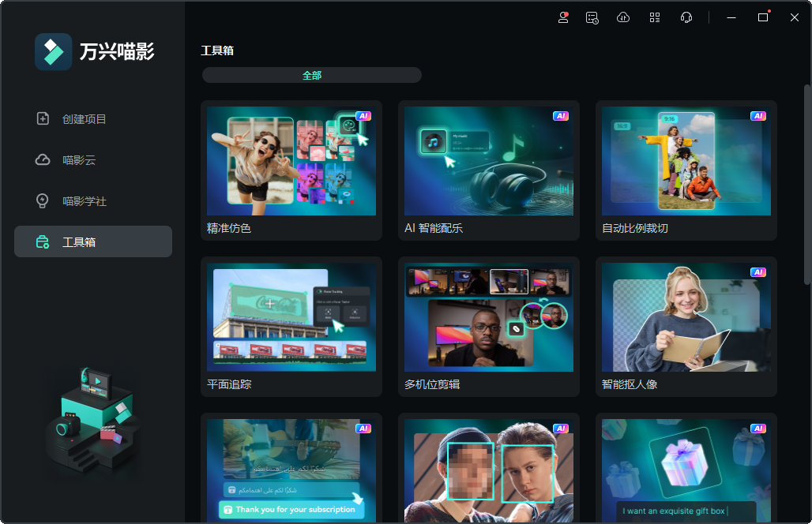Image resolution: width=812 pixels, height=524 pixels.
Task: Click the 工具箱 toolbox icon
Action: coord(43,241)
